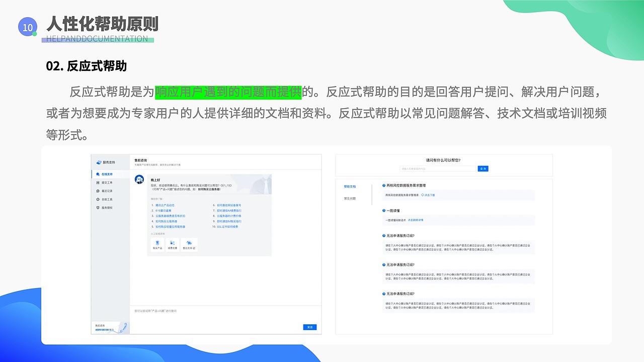
Task: Open 服务授权 from the sidebar icon
Action: pyautogui.click(x=98, y=208)
